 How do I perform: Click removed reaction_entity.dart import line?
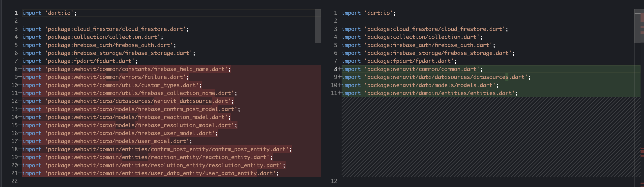click(x=147, y=157)
